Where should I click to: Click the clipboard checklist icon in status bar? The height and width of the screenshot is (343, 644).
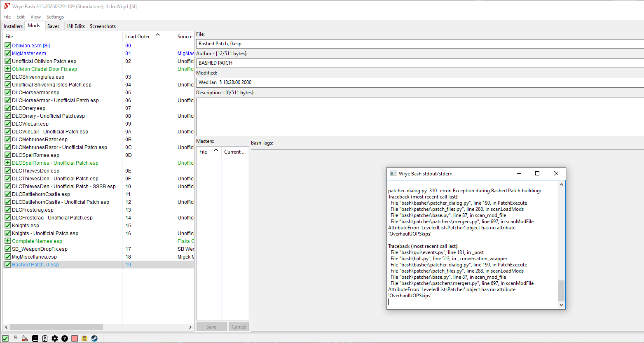click(45, 338)
